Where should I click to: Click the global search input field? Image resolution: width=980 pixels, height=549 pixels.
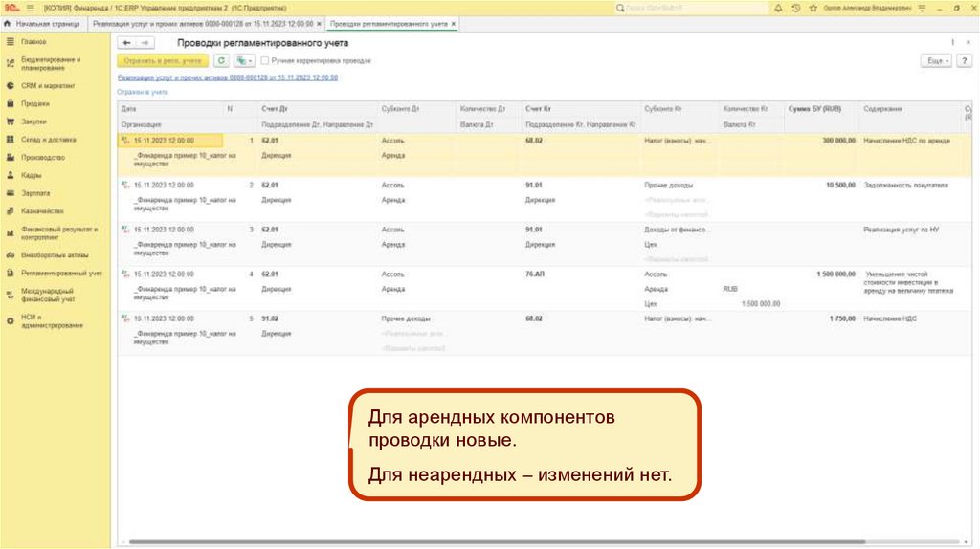pos(691,7)
